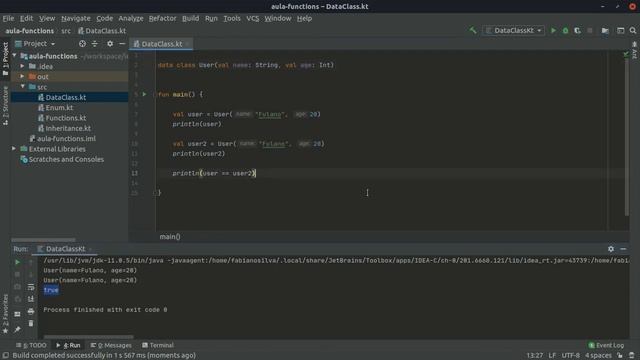Click the run gutter arrow beside fun main()
Viewport: 640px width, 360px height.
144,94
